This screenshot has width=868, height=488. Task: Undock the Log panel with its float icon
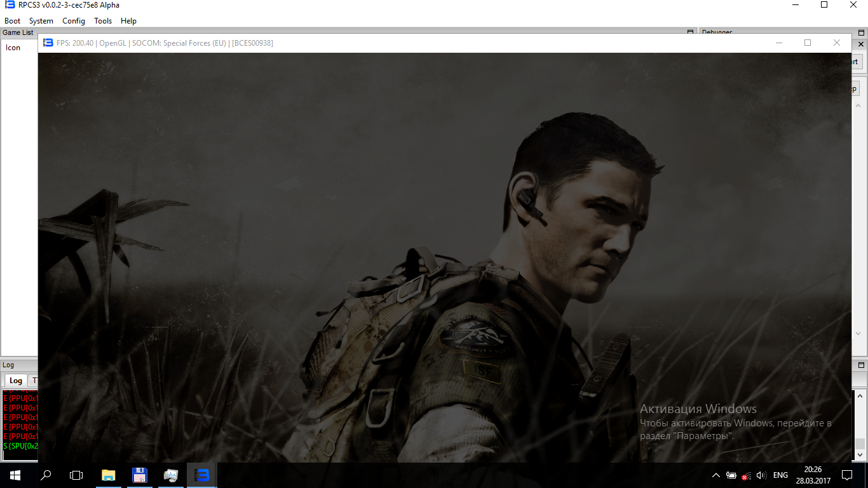pyautogui.click(x=860, y=365)
